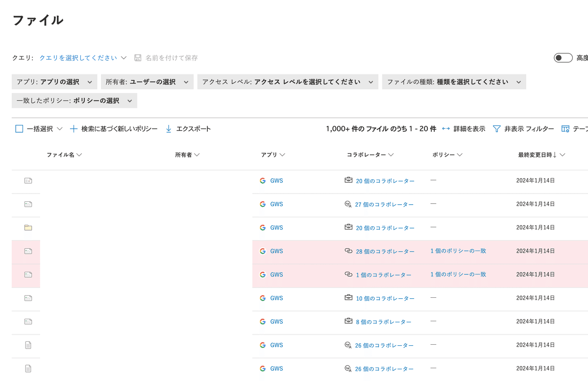This screenshot has height=381, width=588.
Task: Open the ポリシーの選択 dropdown
Action: [74, 100]
